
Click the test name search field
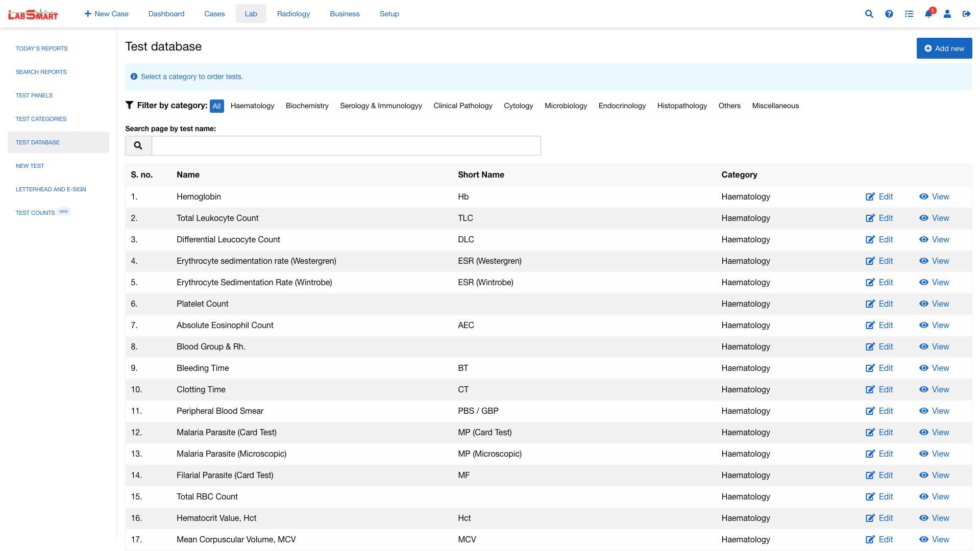coord(346,145)
